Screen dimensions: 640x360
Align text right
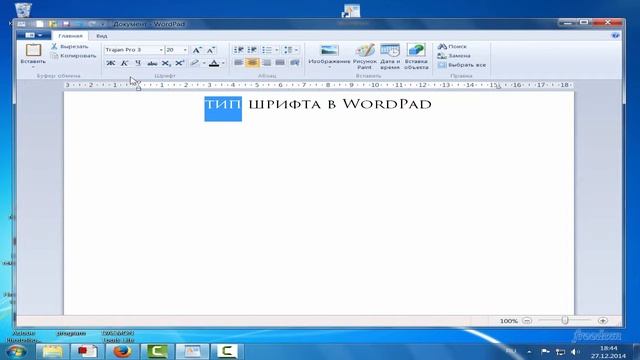[267, 62]
